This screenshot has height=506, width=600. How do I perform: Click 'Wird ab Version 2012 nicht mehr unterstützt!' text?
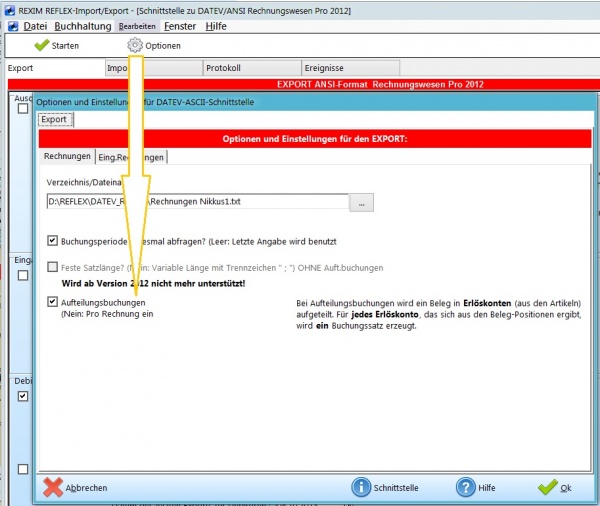[153, 284]
